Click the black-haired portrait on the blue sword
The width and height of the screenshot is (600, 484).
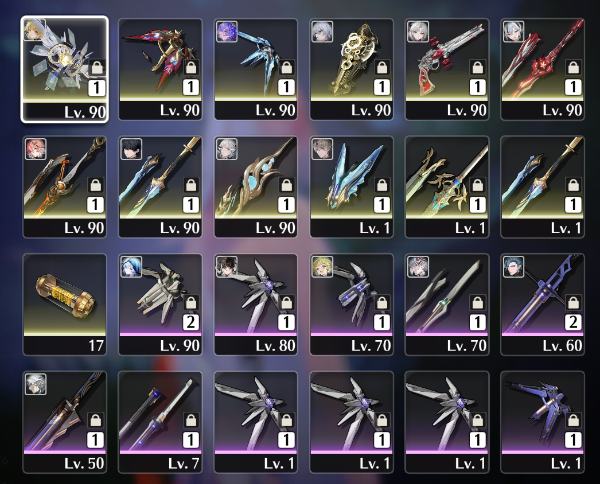(131, 149)
